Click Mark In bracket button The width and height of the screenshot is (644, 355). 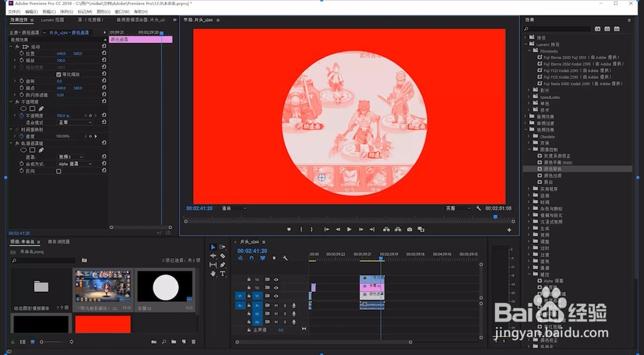301,230
